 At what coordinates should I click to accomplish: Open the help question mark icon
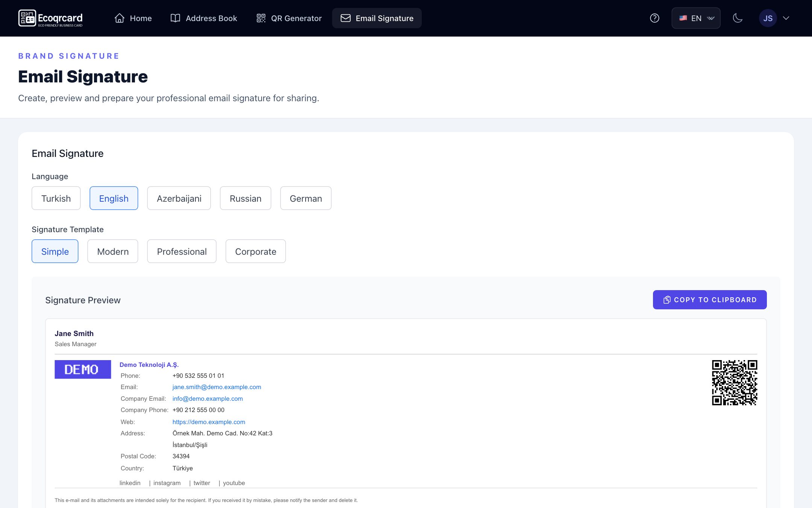pos(654,18)
